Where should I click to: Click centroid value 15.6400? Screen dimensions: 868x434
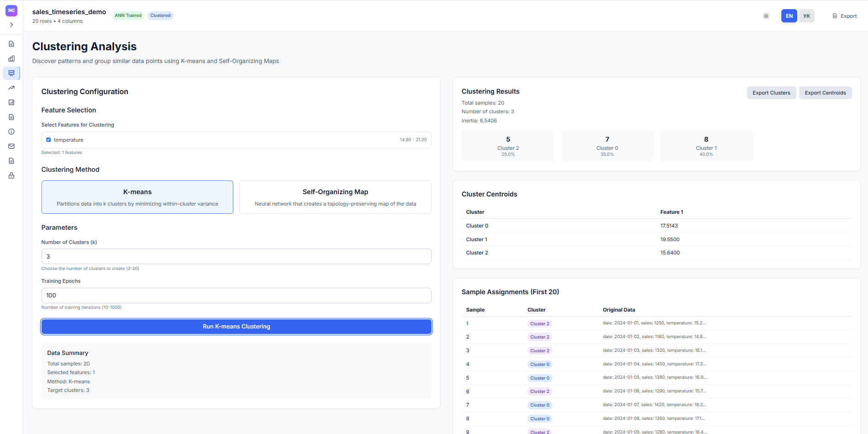[x=670, y=253]
